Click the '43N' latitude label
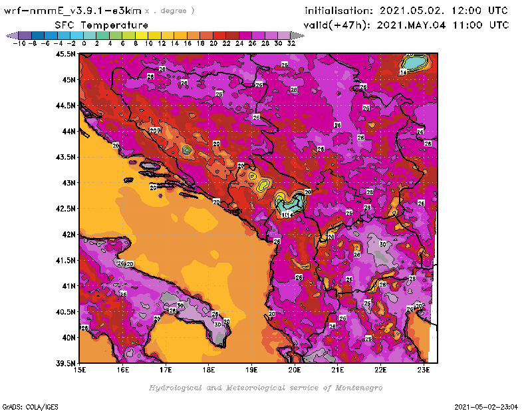Viewport: 532px width, 411px height. point(69,183)
